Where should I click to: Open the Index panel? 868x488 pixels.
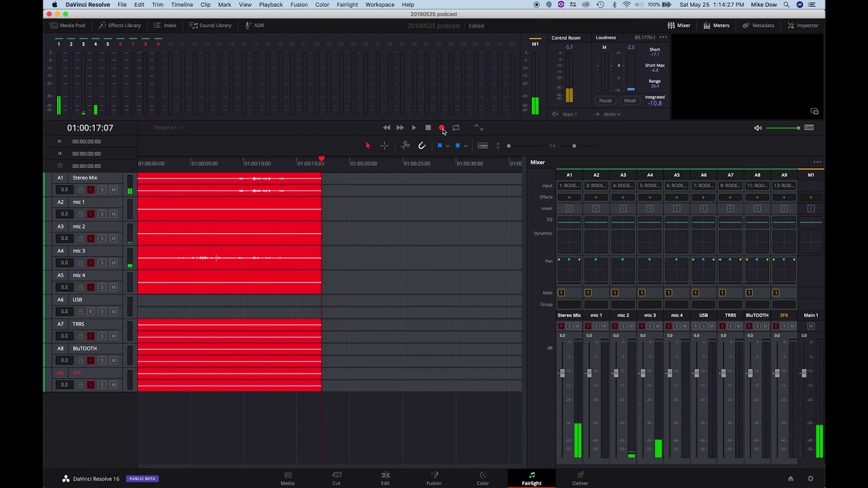pyautogui.click(x=165, y=25)
